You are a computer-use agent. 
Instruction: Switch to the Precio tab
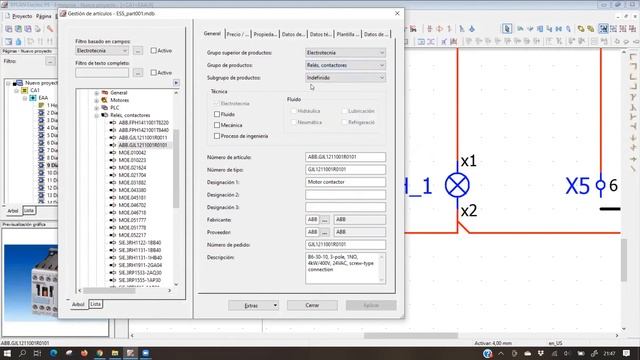[238, 34]
